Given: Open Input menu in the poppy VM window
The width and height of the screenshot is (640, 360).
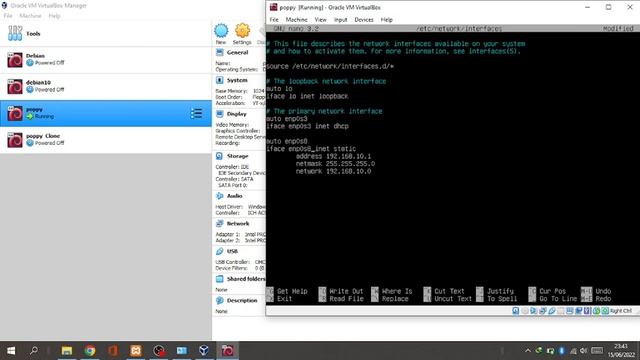Looking at the screenshot, I should 340,19.
